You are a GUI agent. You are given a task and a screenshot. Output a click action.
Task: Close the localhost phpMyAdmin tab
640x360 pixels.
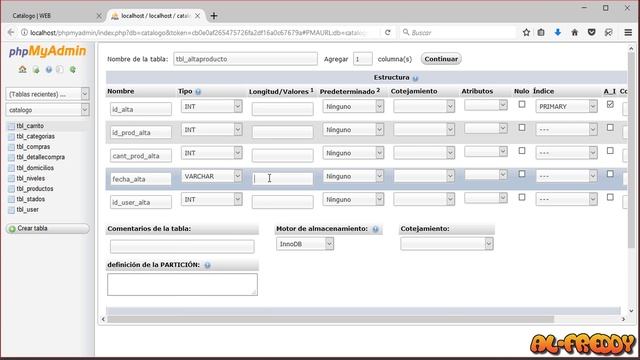click(198, 16)
